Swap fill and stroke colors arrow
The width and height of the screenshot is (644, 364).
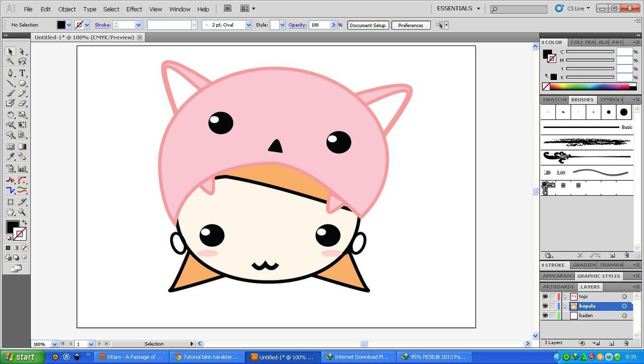pos(25,223)
